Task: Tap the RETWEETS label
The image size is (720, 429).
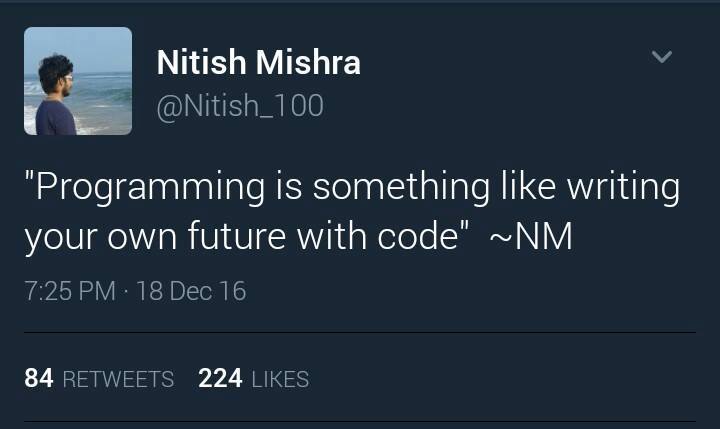Action: click(118, 380)
